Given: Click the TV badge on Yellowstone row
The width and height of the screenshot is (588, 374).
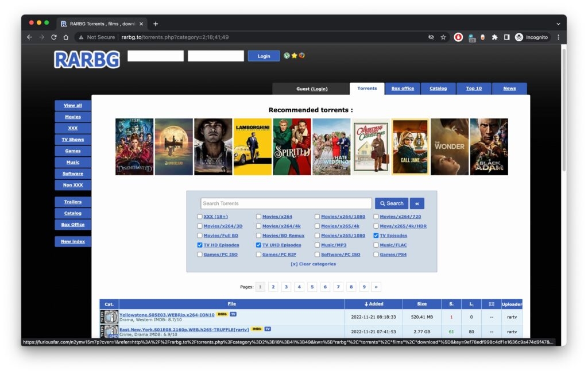Looking at the screenshot, I should (x=233, y=314).
